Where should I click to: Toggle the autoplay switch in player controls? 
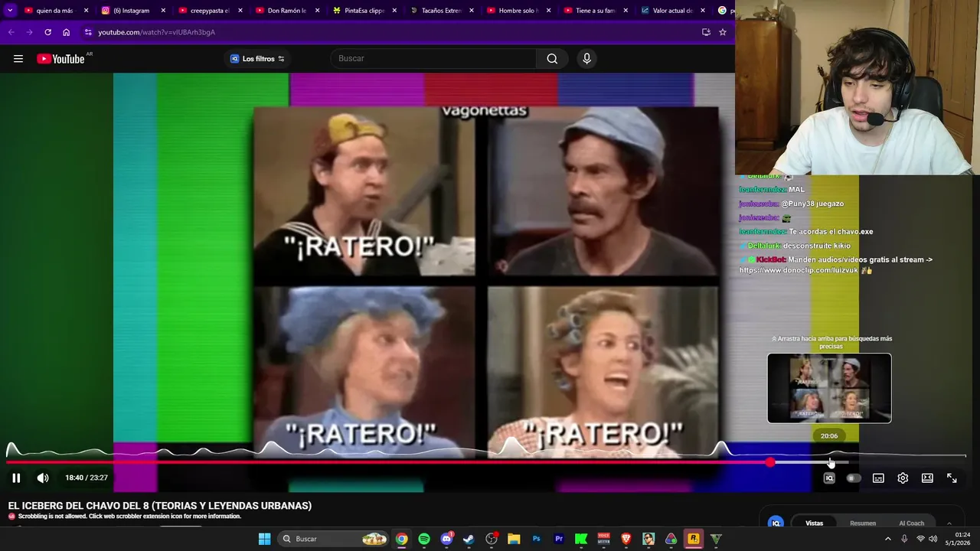(853, 478)
